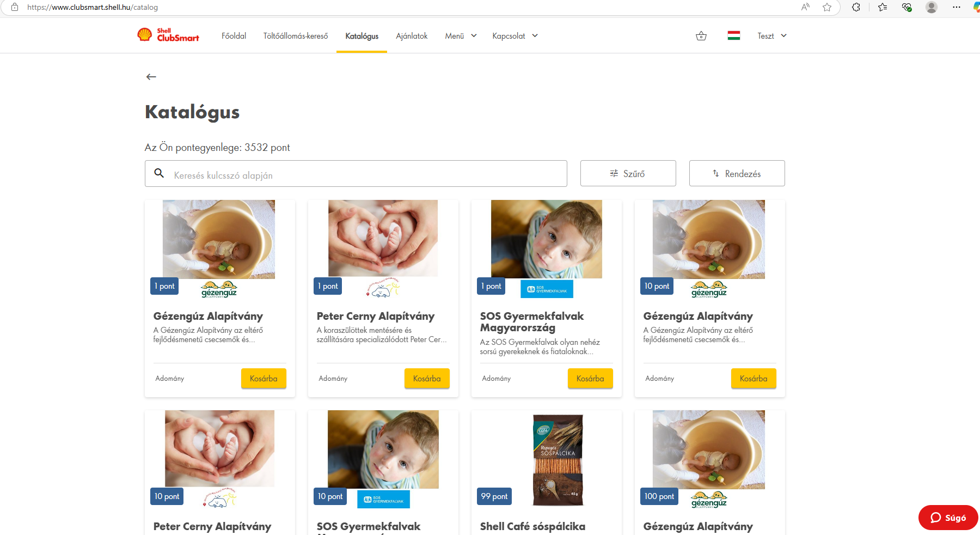980x535 pixels.
Task: Click the back arrow above Katalógus
Action: [x=151, y=77]
